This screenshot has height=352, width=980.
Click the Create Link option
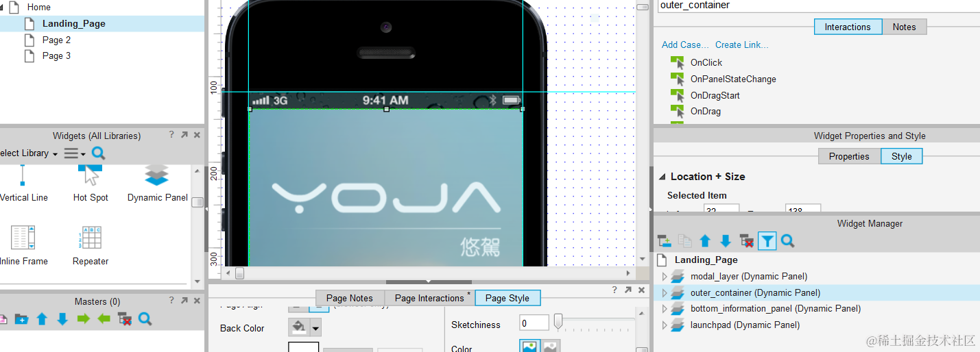point(741,45)
